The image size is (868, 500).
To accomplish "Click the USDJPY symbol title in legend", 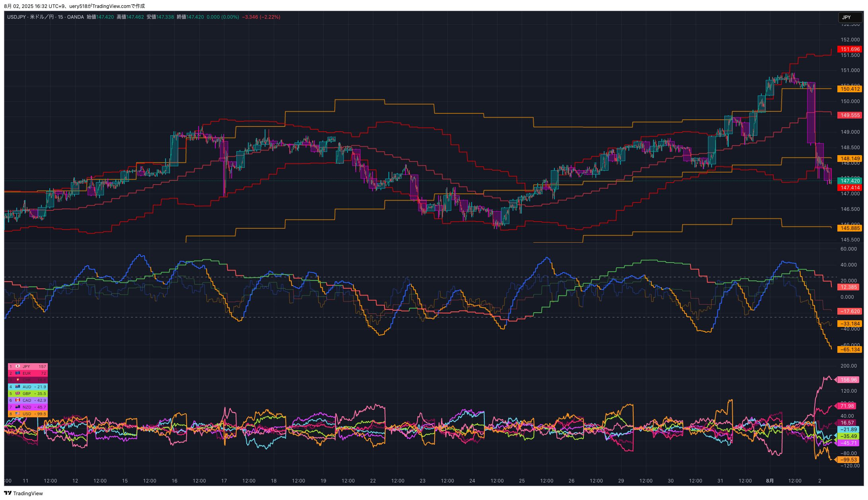I will pyautogui.click(x=17, y=17).
